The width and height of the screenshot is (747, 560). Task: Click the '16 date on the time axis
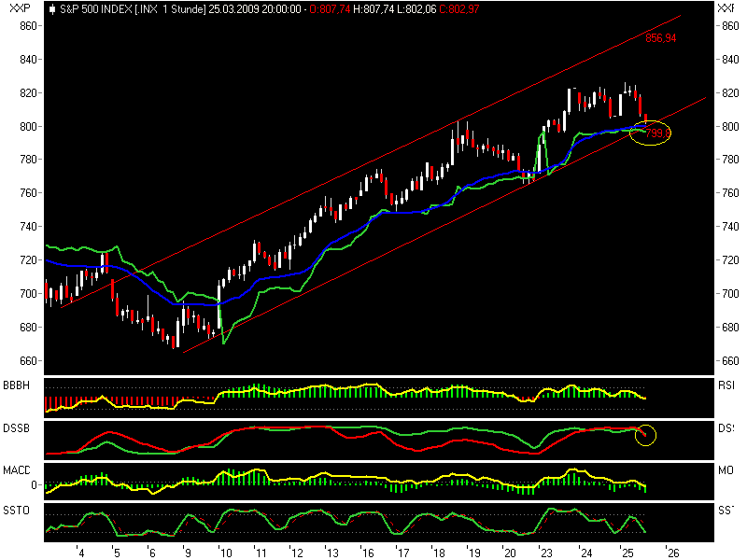click(367, 553)
